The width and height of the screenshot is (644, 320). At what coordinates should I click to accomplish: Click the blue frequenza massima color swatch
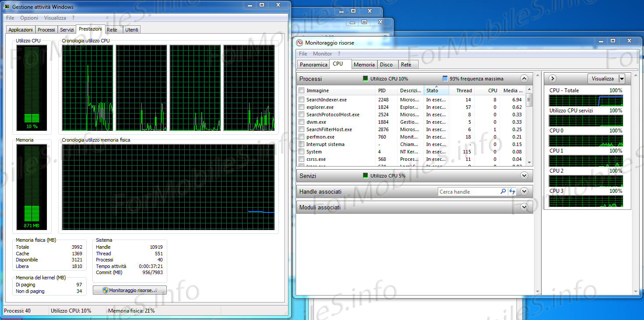click(445, 79)
